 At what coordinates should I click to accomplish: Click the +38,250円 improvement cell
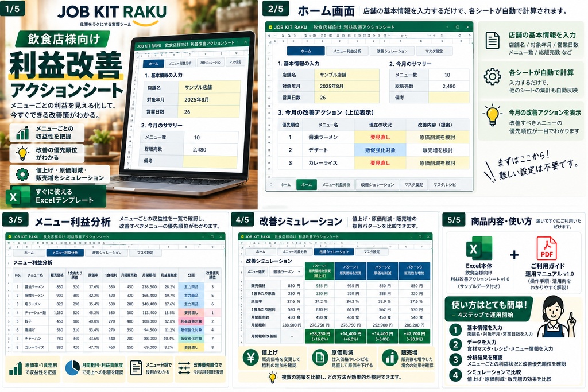pos(319,336)
